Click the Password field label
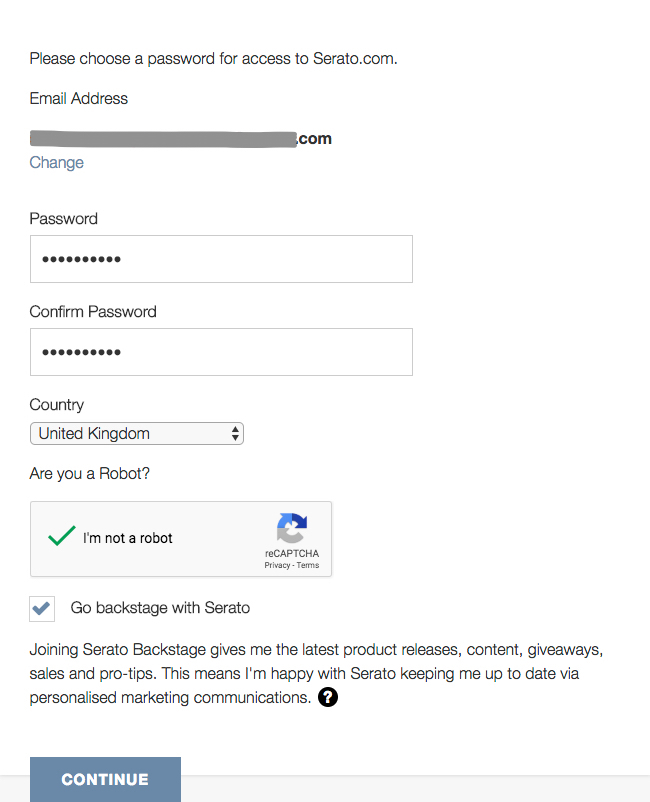This screenshot has width=650, height=802. (64, 218)
